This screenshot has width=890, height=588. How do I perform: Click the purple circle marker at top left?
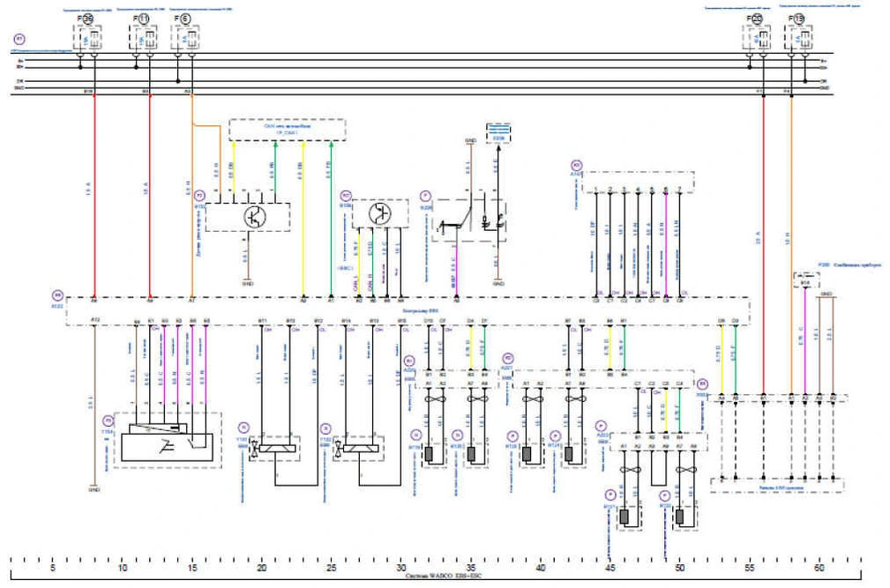pos(19,39)
